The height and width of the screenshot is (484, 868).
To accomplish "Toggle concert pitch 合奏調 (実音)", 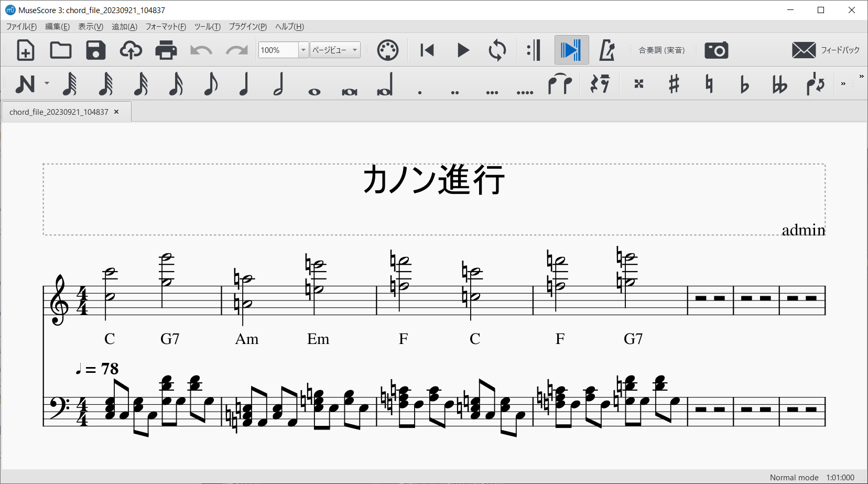I will tap(661, 50).
